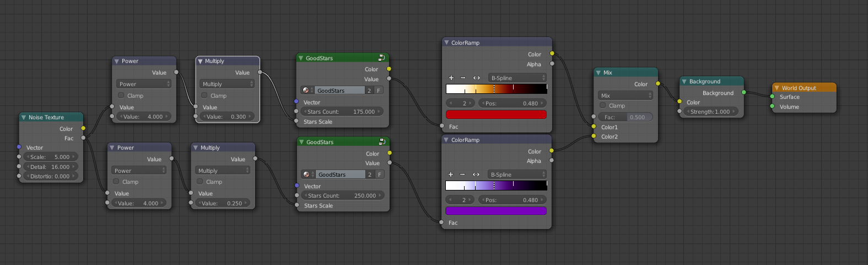868x265 pixels.
Task: Collapse the Noise Texture node
Action: [24, 117]
